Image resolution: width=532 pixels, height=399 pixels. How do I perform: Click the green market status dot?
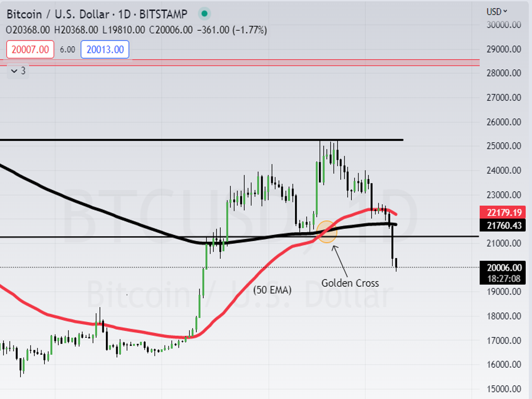coord(205,14)
